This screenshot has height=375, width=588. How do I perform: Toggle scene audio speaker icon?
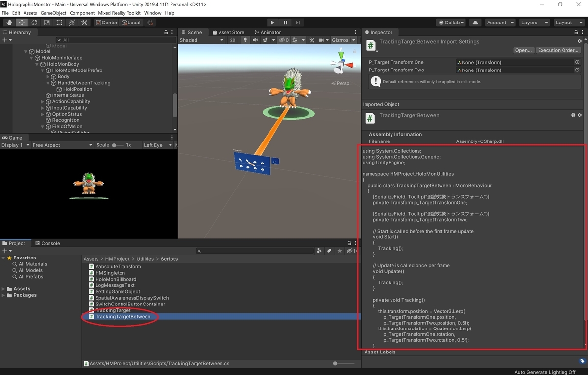[256, 40]
